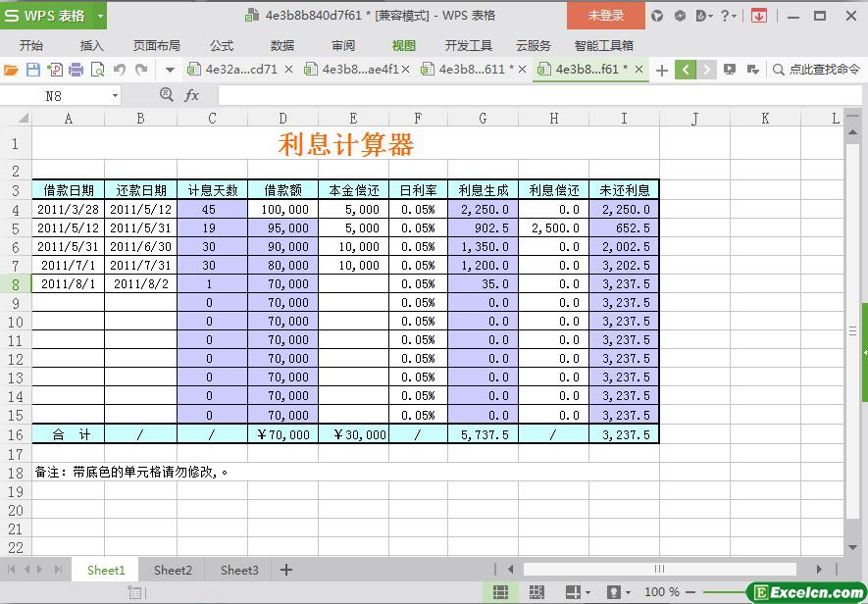
Task: Click the presentation screen icon in tab bar
Action: click(730, 70)
